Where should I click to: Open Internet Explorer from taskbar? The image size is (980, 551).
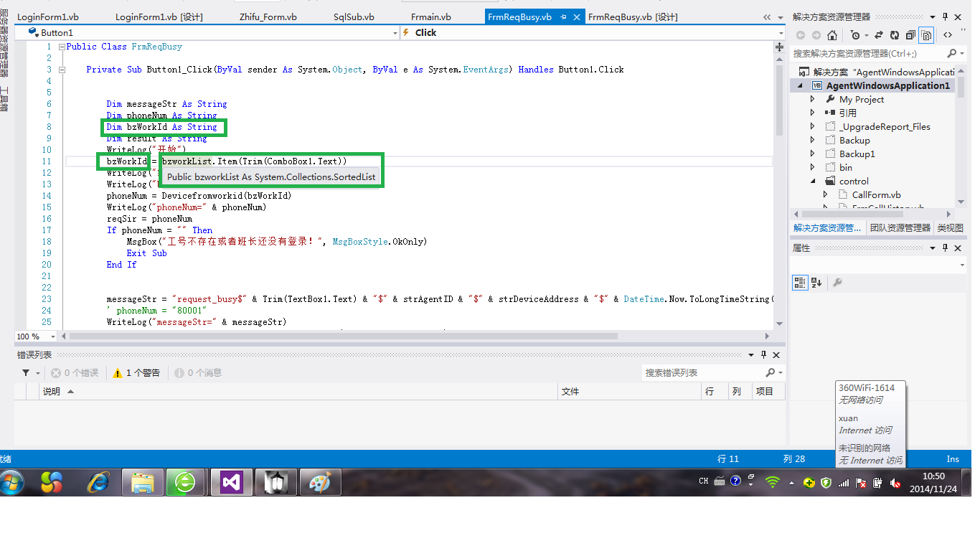tap(98, 482)
